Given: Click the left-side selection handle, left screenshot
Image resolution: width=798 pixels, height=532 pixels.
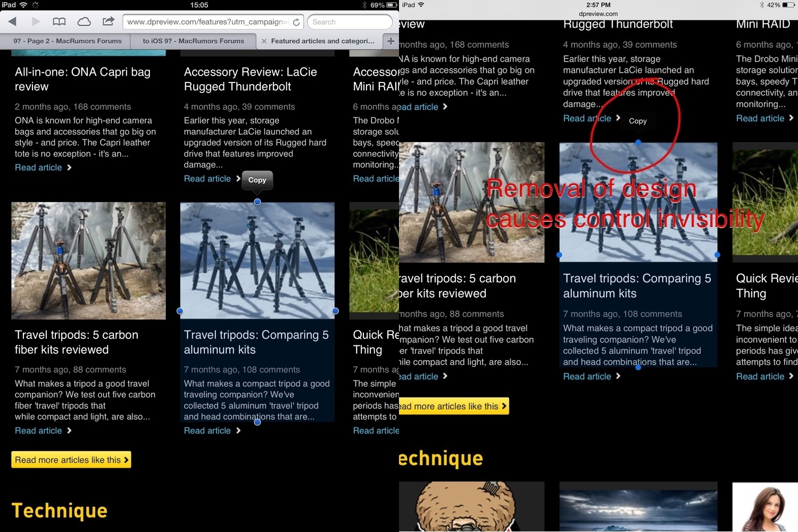Looking at the screenshot, I should pyautogui.click(x=180, y=311).
